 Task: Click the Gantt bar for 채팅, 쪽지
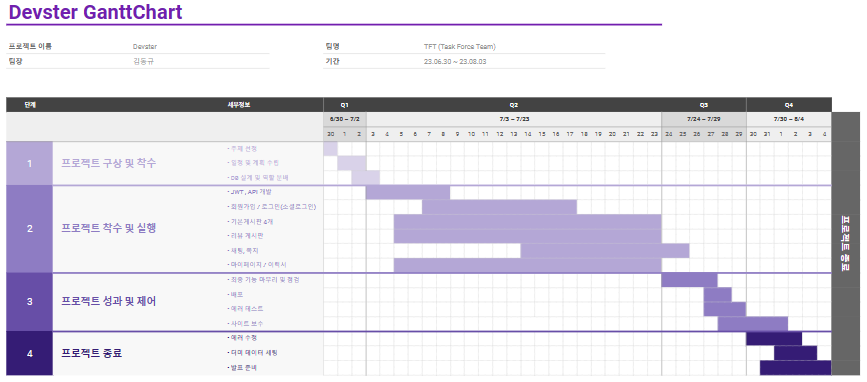[605, 250]
